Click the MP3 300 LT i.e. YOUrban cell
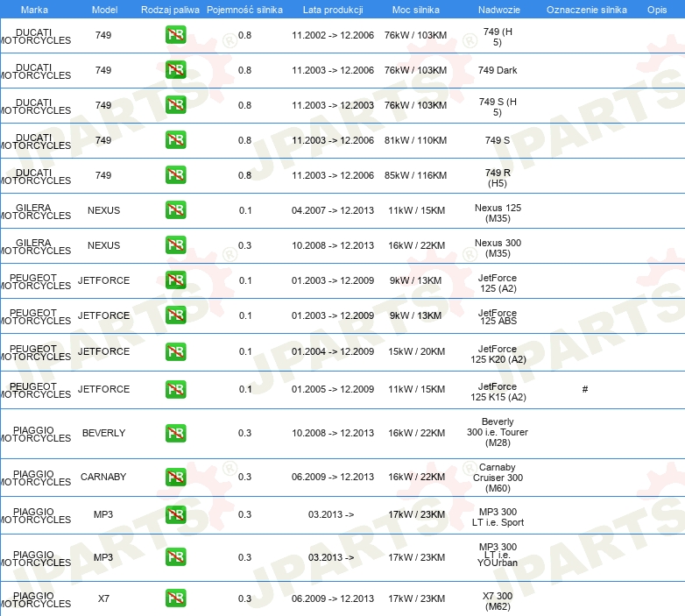The image size is (685, 616). [497, 556]
